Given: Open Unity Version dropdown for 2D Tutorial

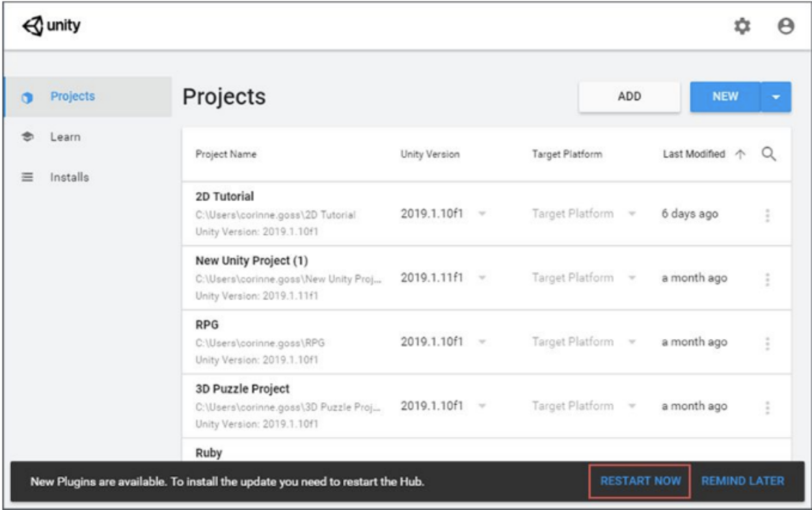Looking at the screenshot, I should pyautogui.click(x=483, y=214).
